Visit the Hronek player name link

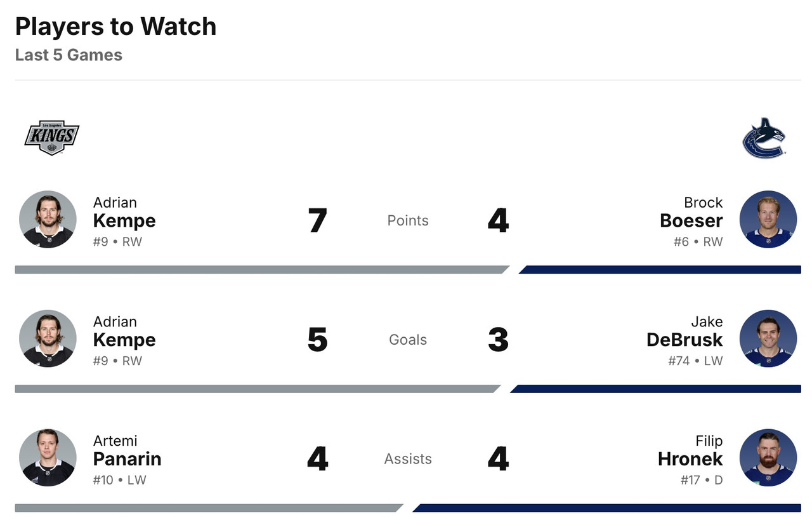click(x=690, y=458)
